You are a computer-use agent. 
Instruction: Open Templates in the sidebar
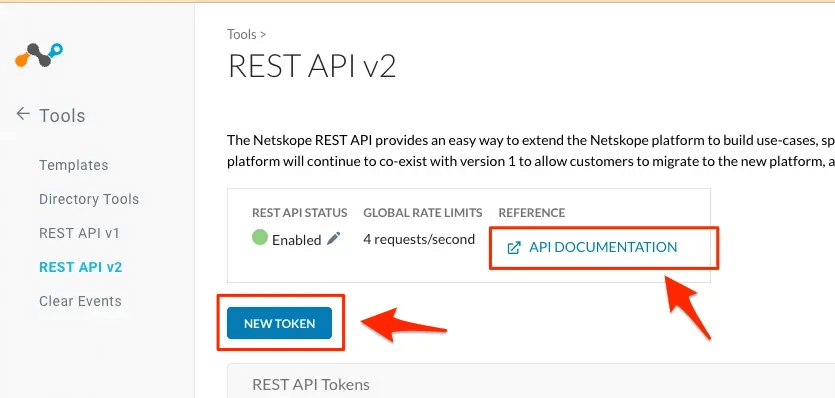(73, 165)
